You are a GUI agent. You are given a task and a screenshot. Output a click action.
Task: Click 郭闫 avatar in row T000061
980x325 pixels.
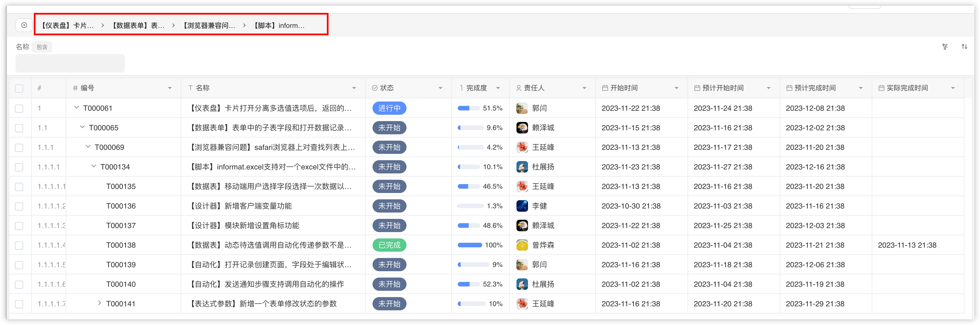click(x=522, y=108)
